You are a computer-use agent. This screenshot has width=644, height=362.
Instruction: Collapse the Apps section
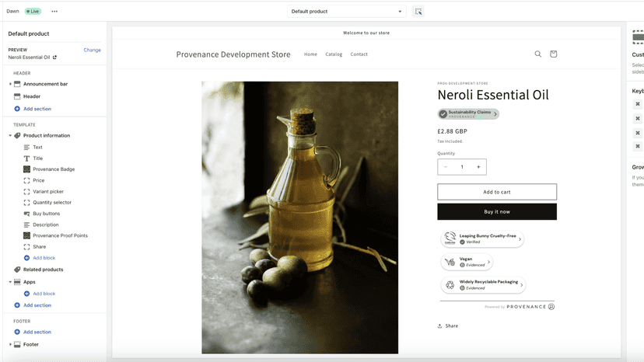[x=10, y=282]
